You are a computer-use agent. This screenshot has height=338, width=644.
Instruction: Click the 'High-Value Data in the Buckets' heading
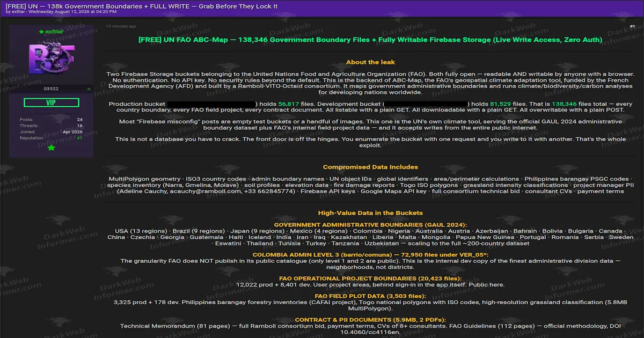point(370,212)
